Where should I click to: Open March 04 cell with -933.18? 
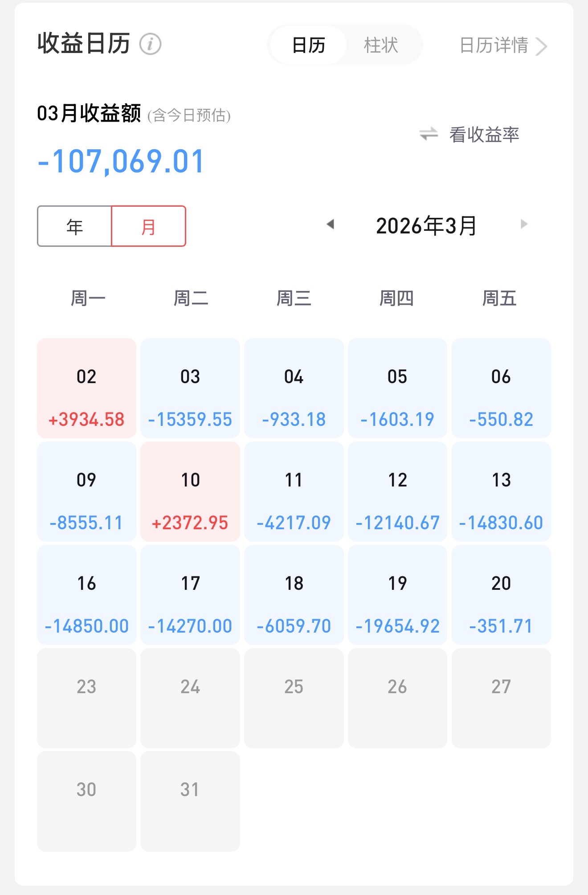(x=294, y=388)
